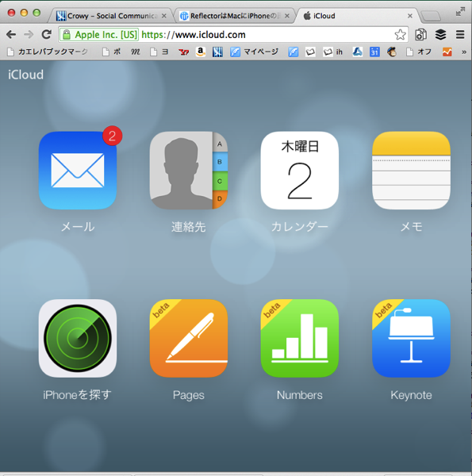
Task: Open the Amazon bookmark icon
Action: 201,52
